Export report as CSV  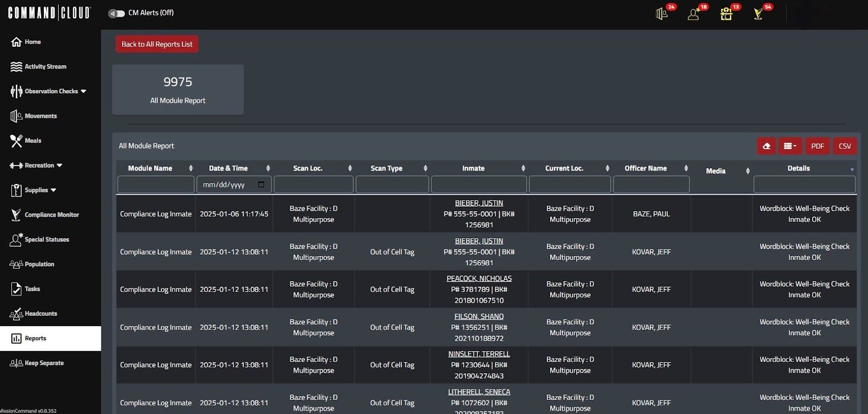[x=845, y=146]
